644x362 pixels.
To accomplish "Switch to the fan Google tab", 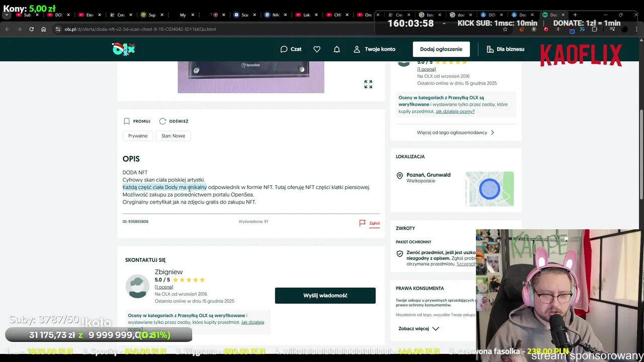I will (x=431, y=15).
